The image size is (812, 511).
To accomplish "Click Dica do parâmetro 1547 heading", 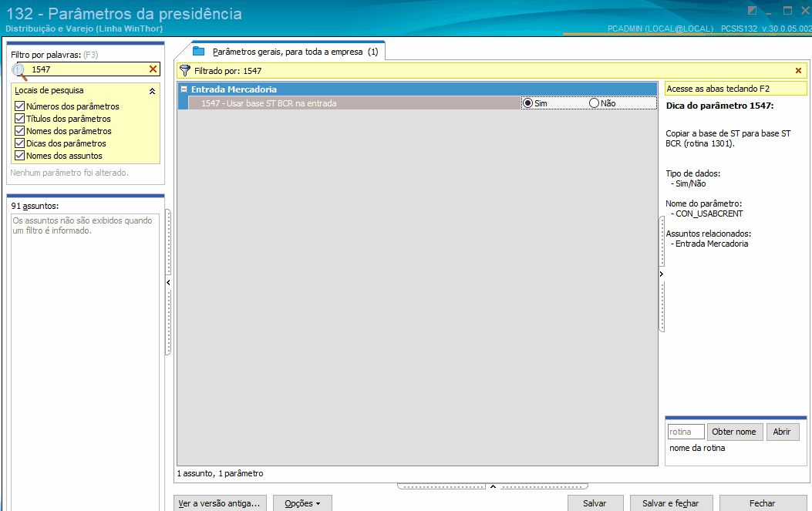I will click(x=719, y=106).
